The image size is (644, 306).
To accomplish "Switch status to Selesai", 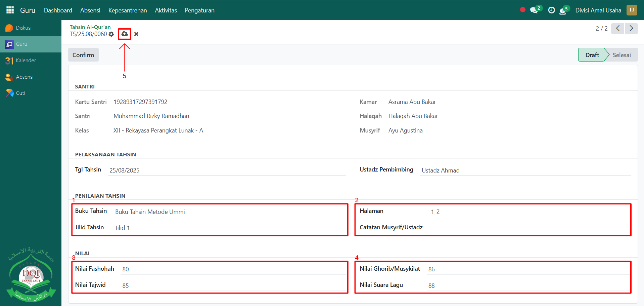I will [x=622, y=55].
